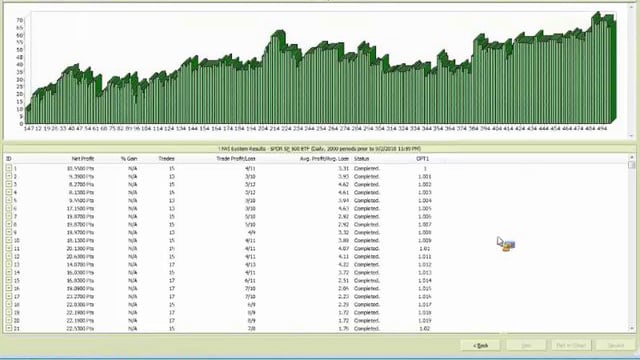
Task: Click chart pane scrollbar down arrow
Action: 632,136
